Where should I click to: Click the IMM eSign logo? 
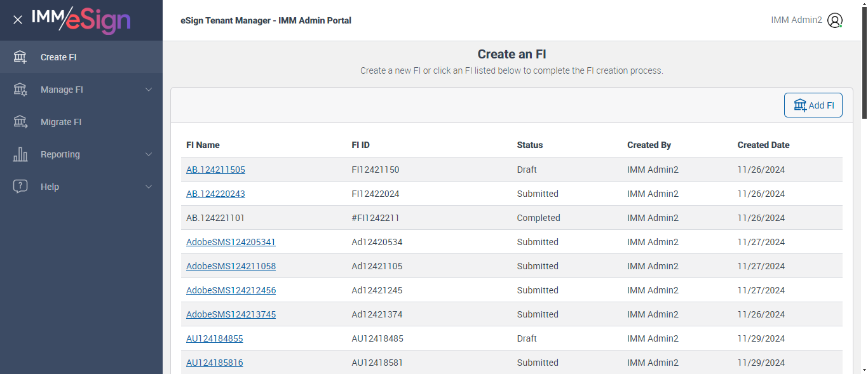[81, 20]
